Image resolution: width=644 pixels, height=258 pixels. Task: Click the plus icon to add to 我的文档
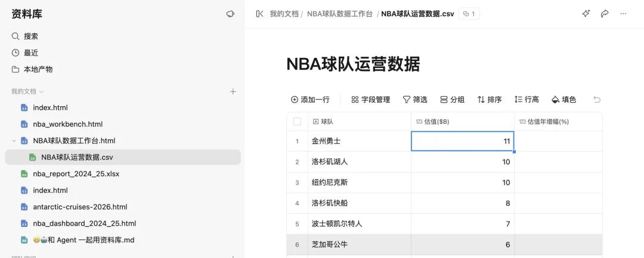pos(233,91)
